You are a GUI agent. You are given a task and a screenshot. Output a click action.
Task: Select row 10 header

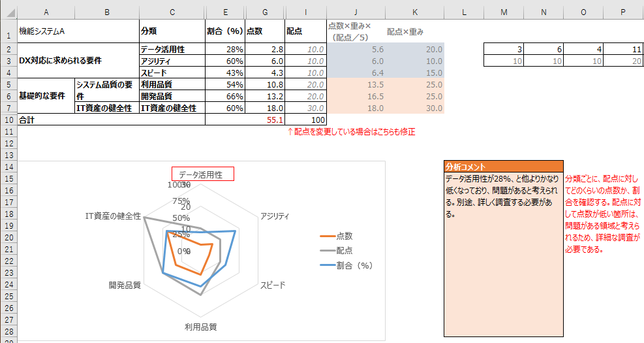click(x=8, y=120)
